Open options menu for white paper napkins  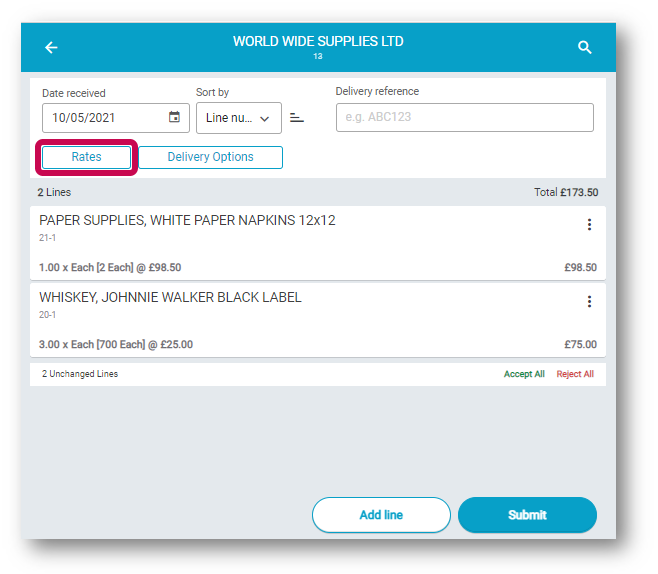point(589,224)
